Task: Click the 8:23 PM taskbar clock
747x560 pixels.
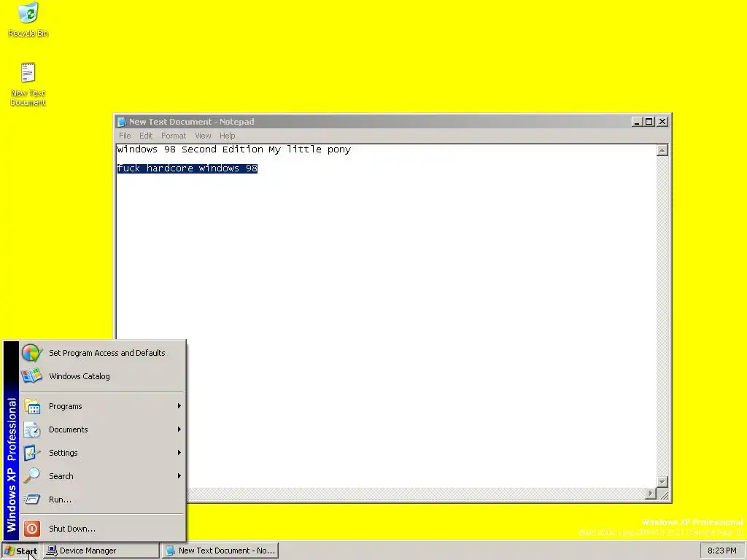Action: pyautogui.click(x=721, y=551)
